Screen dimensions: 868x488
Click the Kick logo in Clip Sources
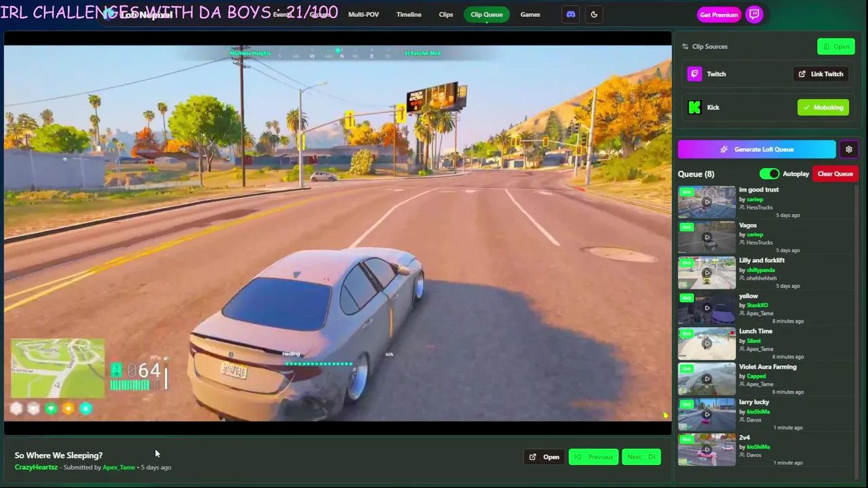point(694,107)
